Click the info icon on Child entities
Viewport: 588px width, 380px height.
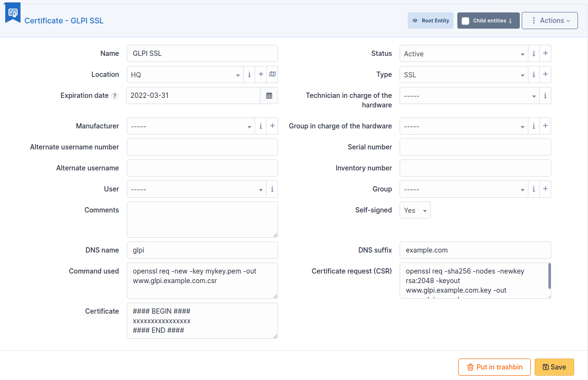pyautogui.click(x=511, y=21)
